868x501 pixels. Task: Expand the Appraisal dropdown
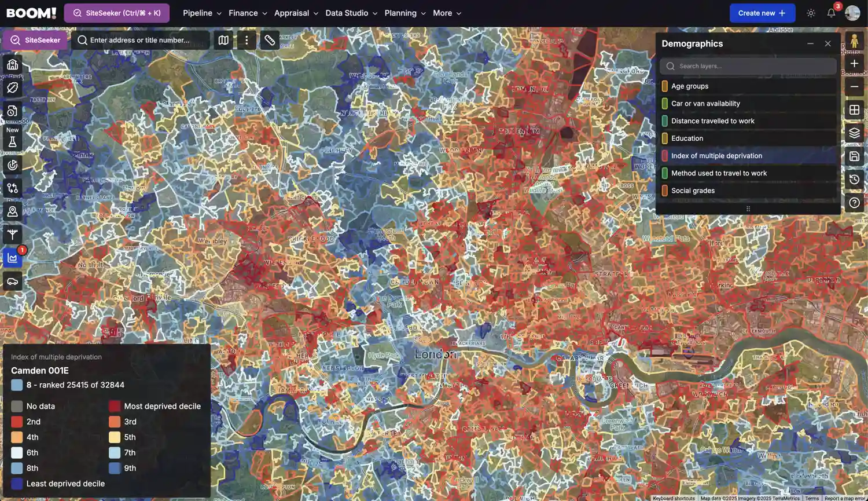[296, 13]
